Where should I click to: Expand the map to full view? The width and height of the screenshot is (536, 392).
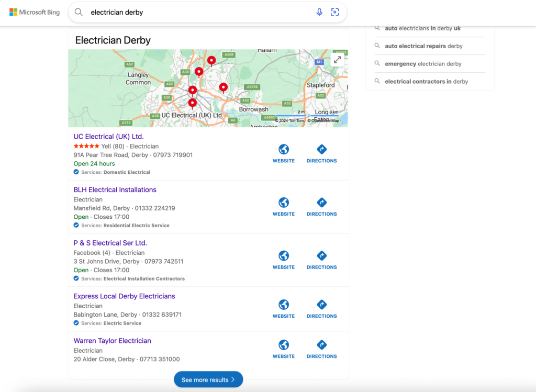click(338, 60)
